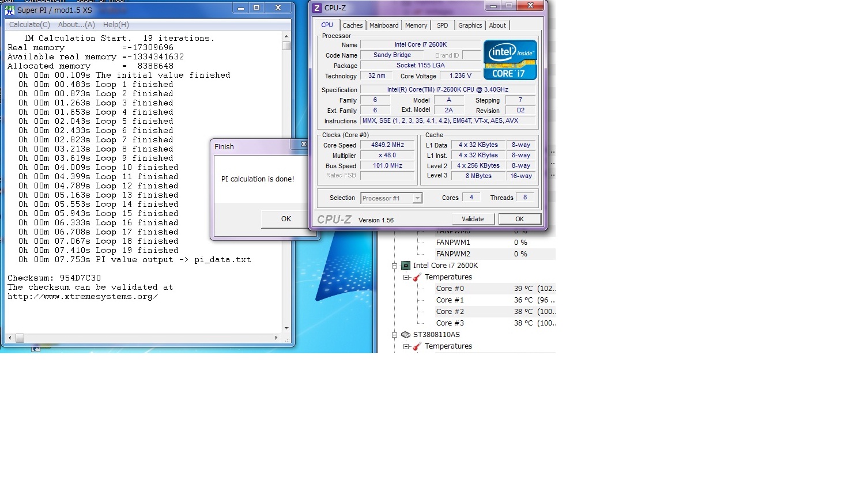
Task: Switch to the Memory tab in CPU-Z
Action: (416, 25)
